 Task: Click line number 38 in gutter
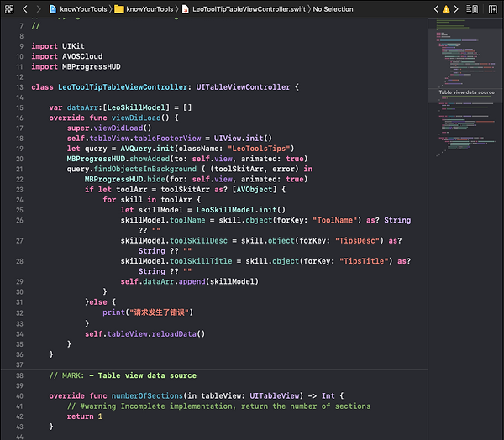tap(19, 375)
